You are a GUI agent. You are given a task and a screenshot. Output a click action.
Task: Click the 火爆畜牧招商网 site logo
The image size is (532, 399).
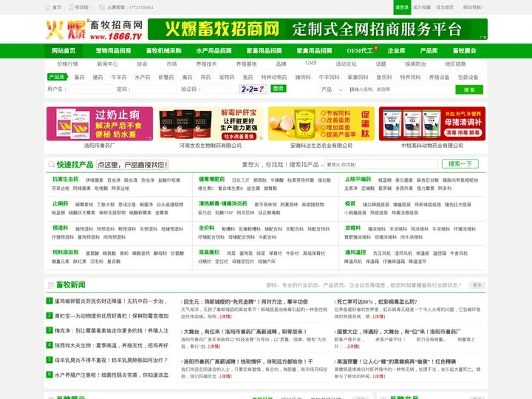coord(94,30)
